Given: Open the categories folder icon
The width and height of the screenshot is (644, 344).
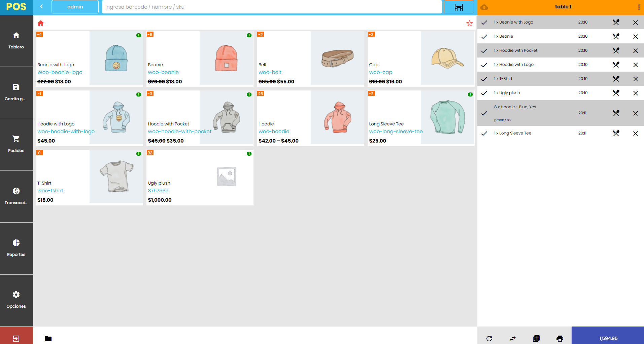Looking at the screenshot, I should [x=48, y=339].
